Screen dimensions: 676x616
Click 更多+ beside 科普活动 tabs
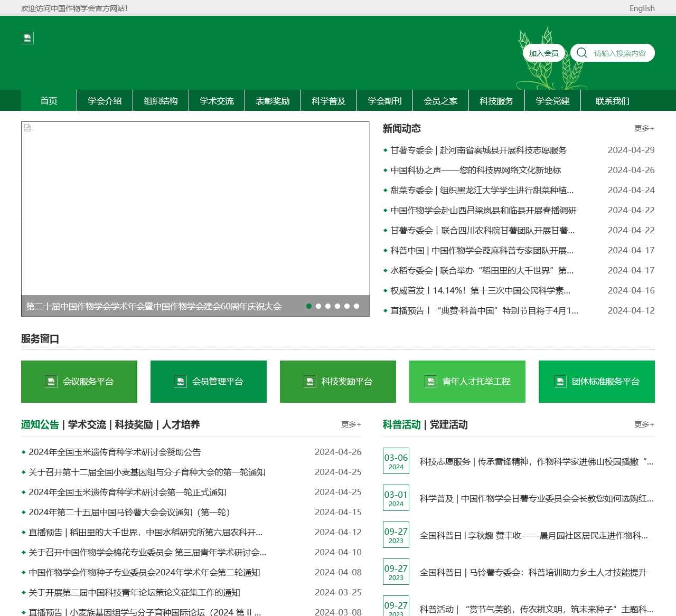[644, 424]
